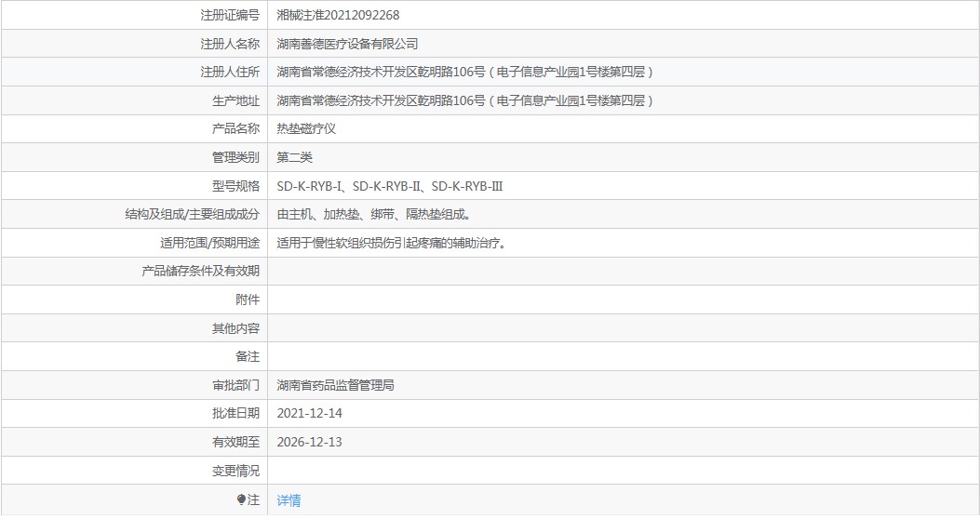Click company name 湖南善德医疗设备有限公司

347,44
